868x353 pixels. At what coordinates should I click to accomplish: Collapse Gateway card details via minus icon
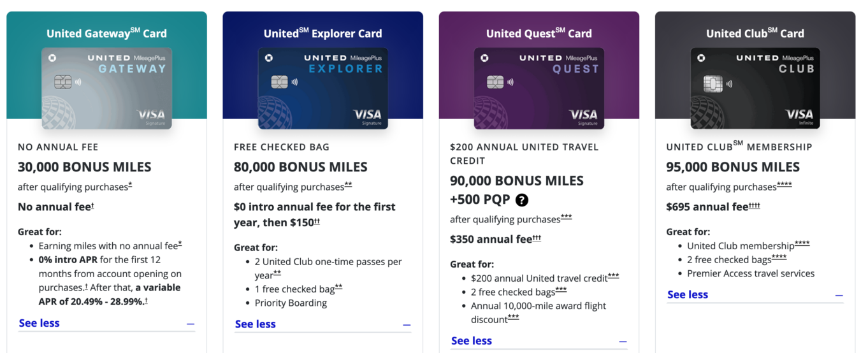click(191, 324)
